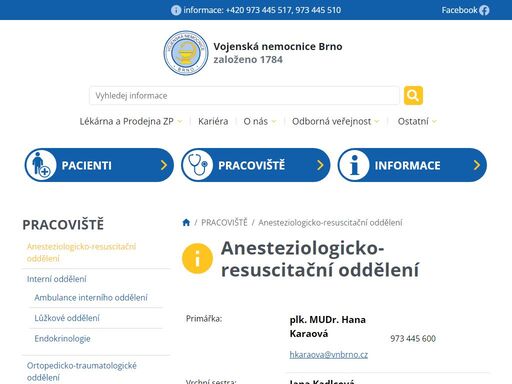Viewport: 512px width, 384px height.
Task: Click the info icon on INFORMACE button
Action: pyautogui.click(x=354, y=165)
